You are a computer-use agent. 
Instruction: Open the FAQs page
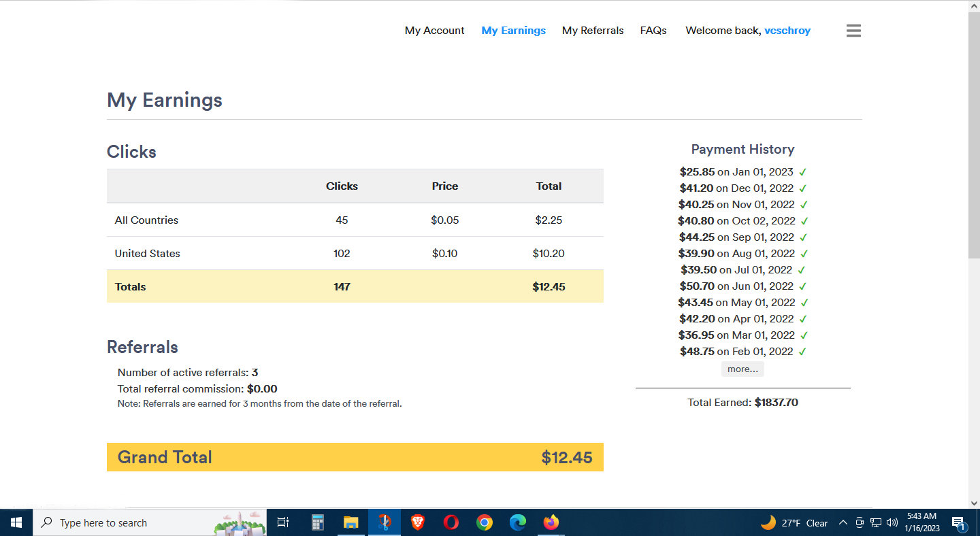[x=653, y=31]
